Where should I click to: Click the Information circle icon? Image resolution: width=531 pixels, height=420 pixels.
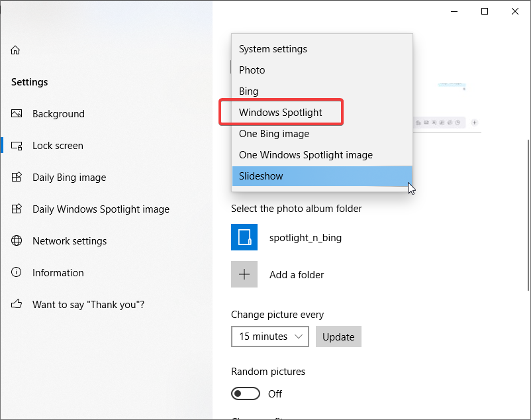coord(17,272)
